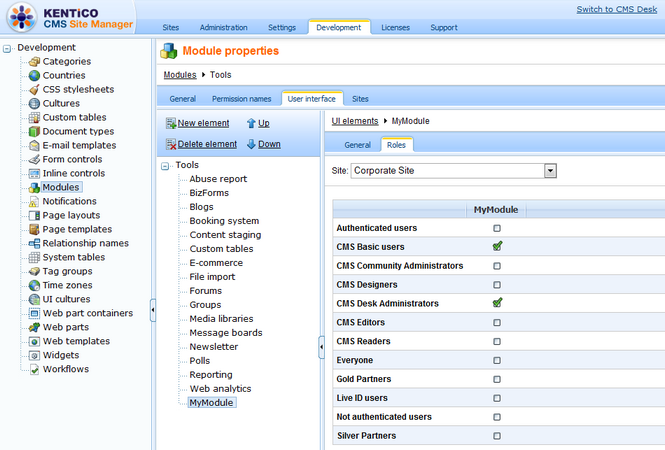This screenshot has height=450, width=665.
Task: Uncheck MyModule for CMS Desk Administrators
Action: point(497,303)
